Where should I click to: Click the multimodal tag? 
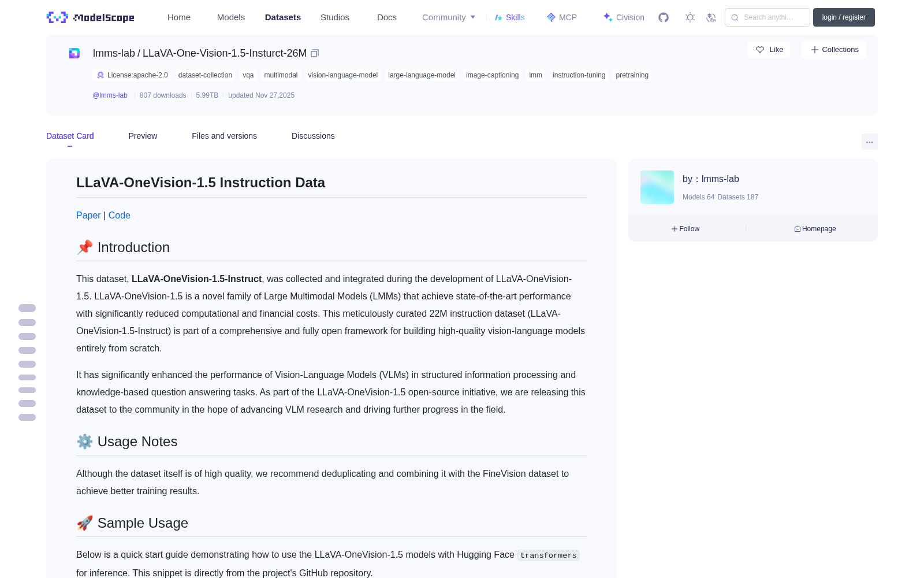[x=281, y=75]
